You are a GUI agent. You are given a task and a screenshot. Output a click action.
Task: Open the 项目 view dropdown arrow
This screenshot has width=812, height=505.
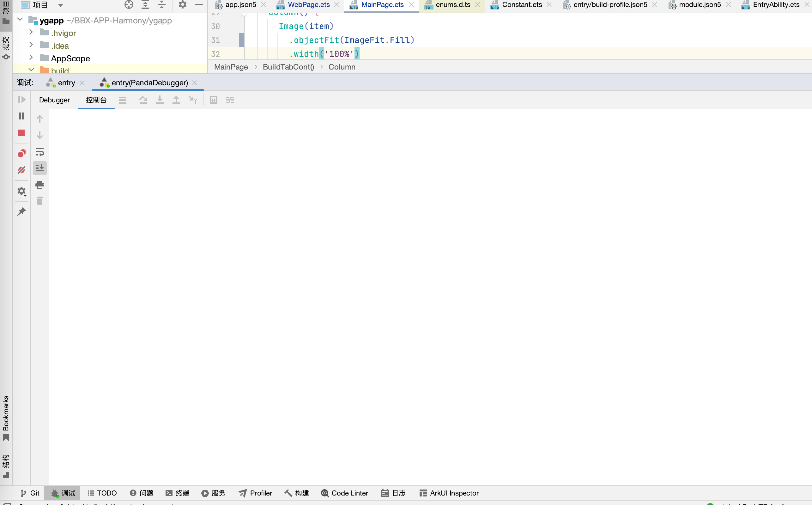coord(60,5)
